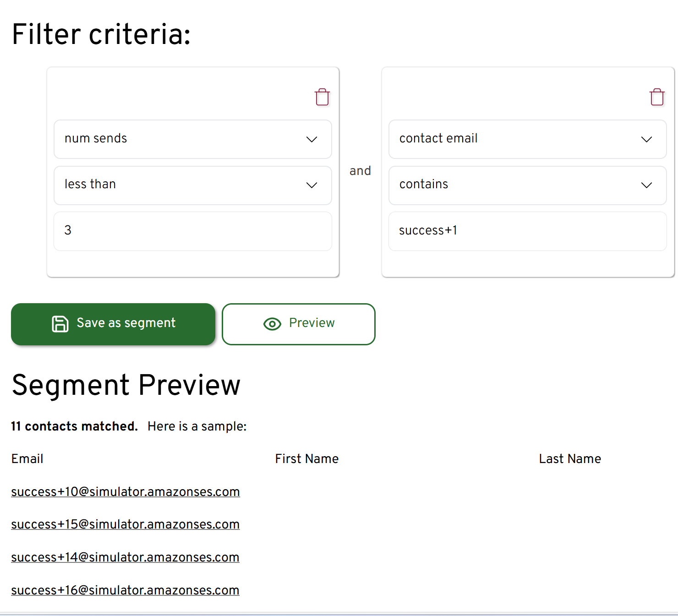
Task: Click the First Name column header
Action: [x=306, y=459]
